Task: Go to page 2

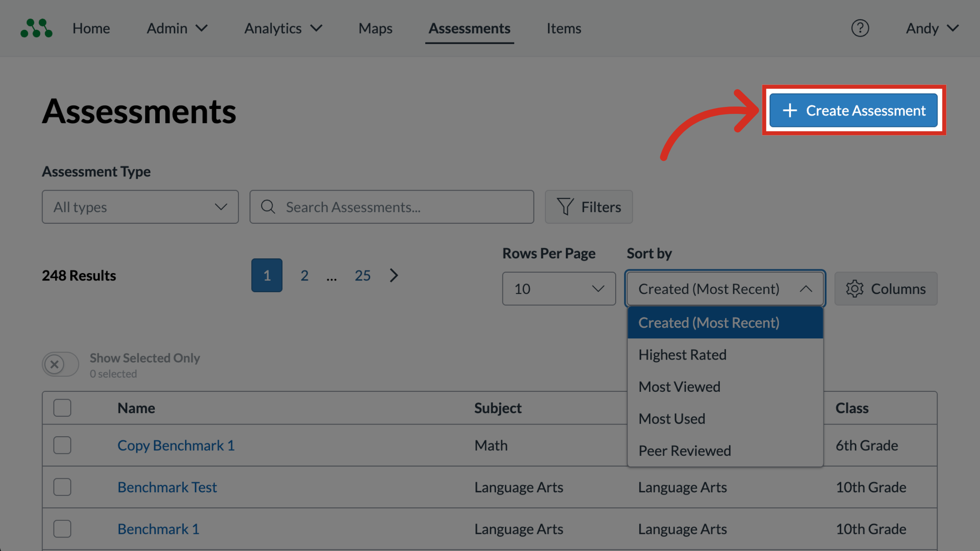Action: pos(304,275)
